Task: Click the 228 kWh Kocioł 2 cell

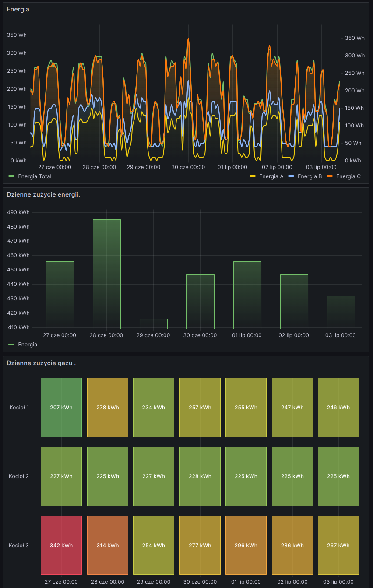Action: click(200, 476)
